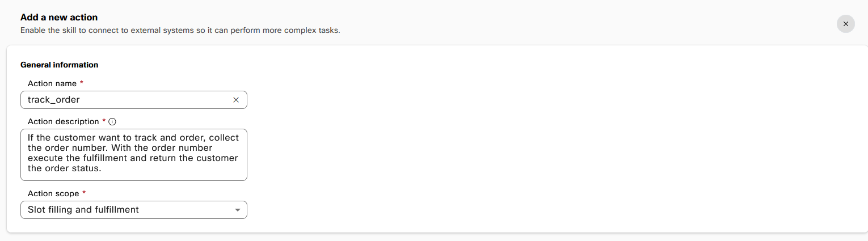Clear the Action name field text
The height and width of the screenshot is (241, 868).
[x=236, y=100]
